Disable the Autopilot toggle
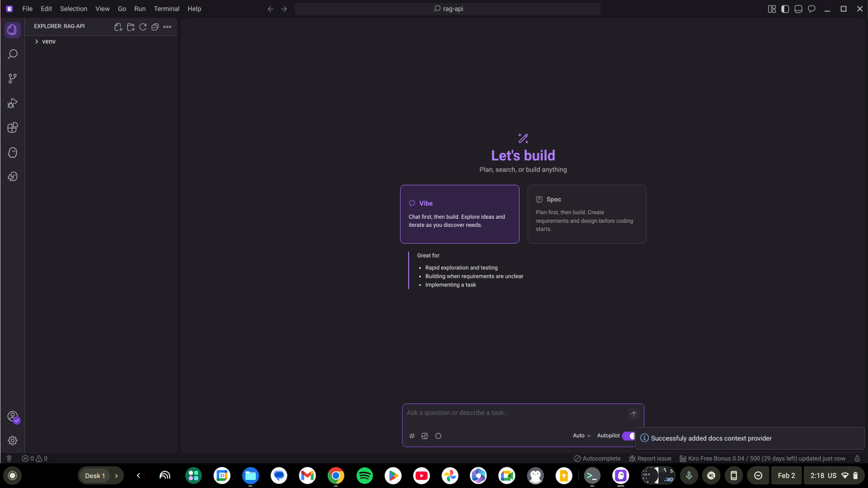The width and height of the screenshot is (868, 488). tap(629, 436)
